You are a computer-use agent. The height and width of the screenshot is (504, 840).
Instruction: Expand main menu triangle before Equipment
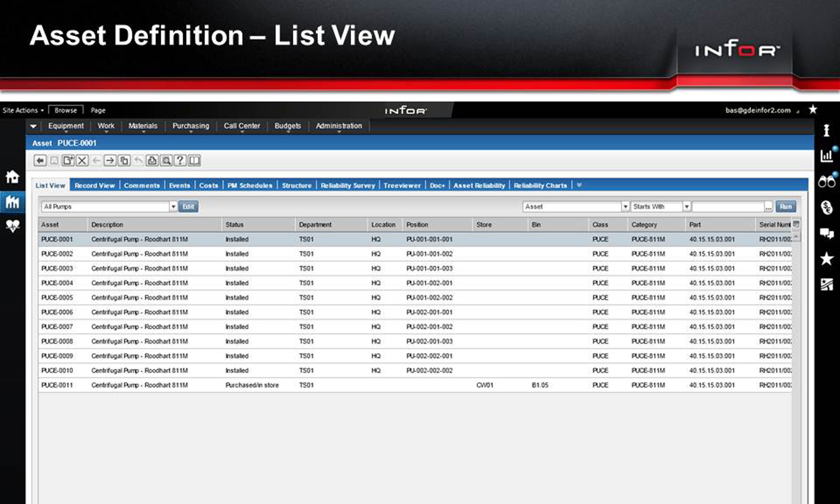click(x=33, y=126)
